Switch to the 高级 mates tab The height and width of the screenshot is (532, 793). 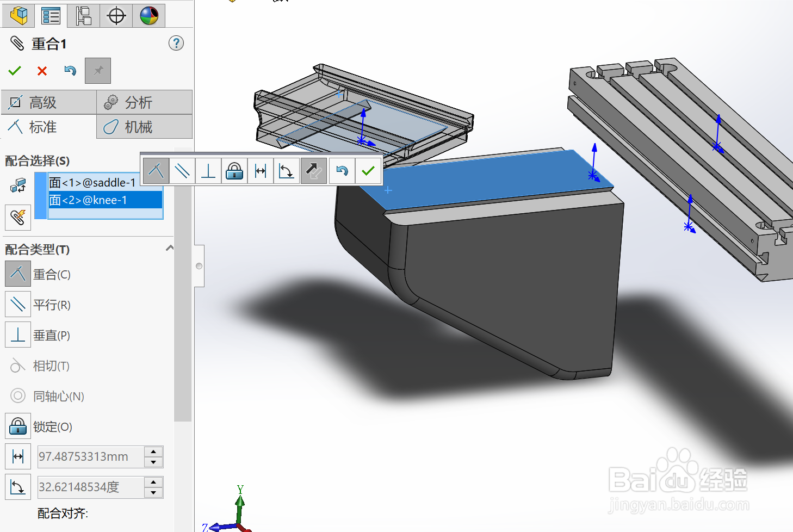pos(49,102)
